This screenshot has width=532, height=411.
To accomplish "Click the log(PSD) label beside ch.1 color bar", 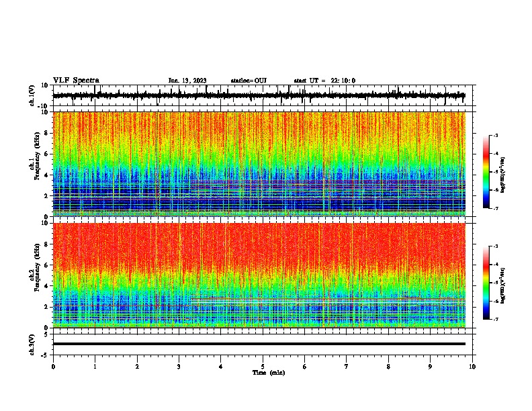I will pyautogui.click(x=502, y=175).
